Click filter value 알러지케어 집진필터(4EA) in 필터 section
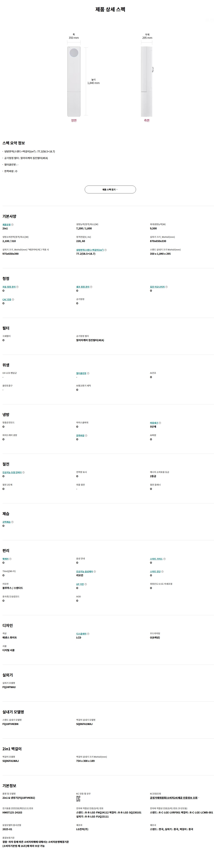This screenshot has width=214, height=868. pos(90,340)
